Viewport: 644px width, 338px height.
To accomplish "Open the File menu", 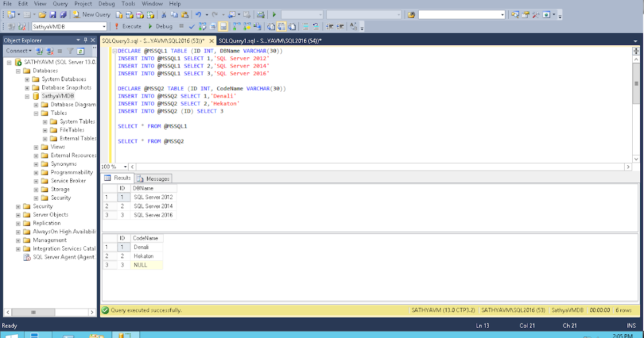I will coord(8,4).
